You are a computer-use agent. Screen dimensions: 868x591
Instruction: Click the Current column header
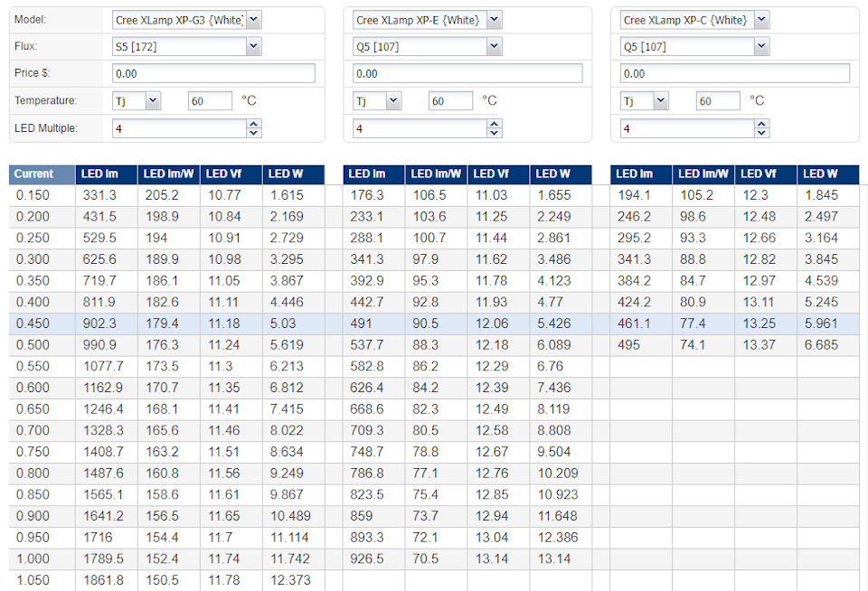pyautogui.click(x=42, y=174)
